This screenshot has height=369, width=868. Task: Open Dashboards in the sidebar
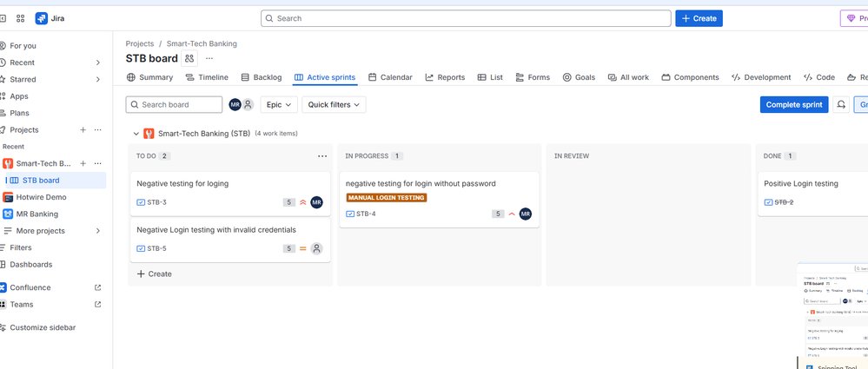pos(31,265)
